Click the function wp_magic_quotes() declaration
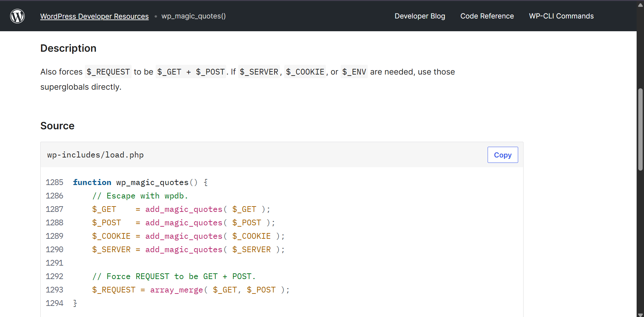644x317 pixels. click(x=140, y=182)
